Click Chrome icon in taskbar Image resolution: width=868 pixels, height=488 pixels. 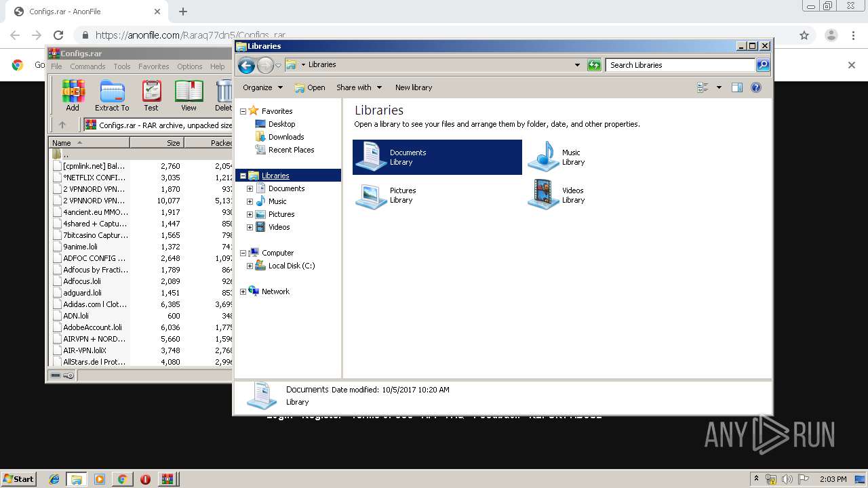click(x=122, y=479)
